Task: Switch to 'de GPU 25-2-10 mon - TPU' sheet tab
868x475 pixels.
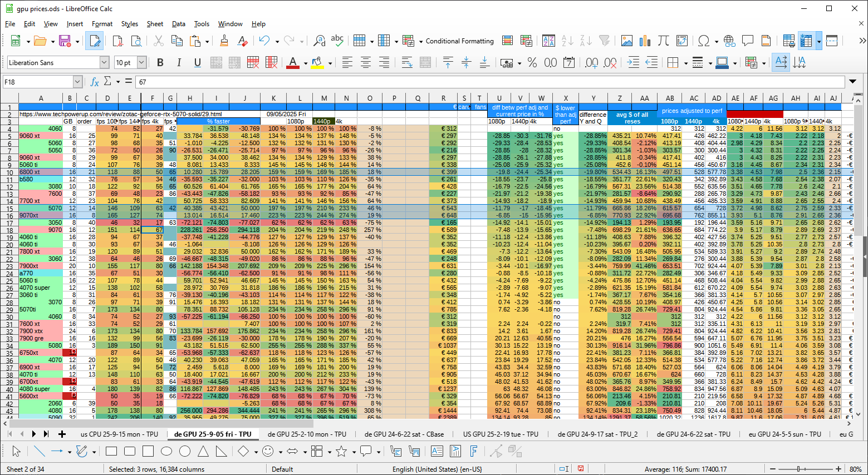Action: [x=307, y=434]
